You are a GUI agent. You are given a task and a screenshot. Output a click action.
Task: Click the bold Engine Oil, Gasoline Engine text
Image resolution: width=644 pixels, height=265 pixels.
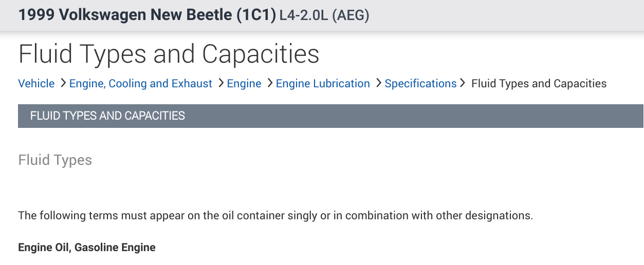coord(87,248)
